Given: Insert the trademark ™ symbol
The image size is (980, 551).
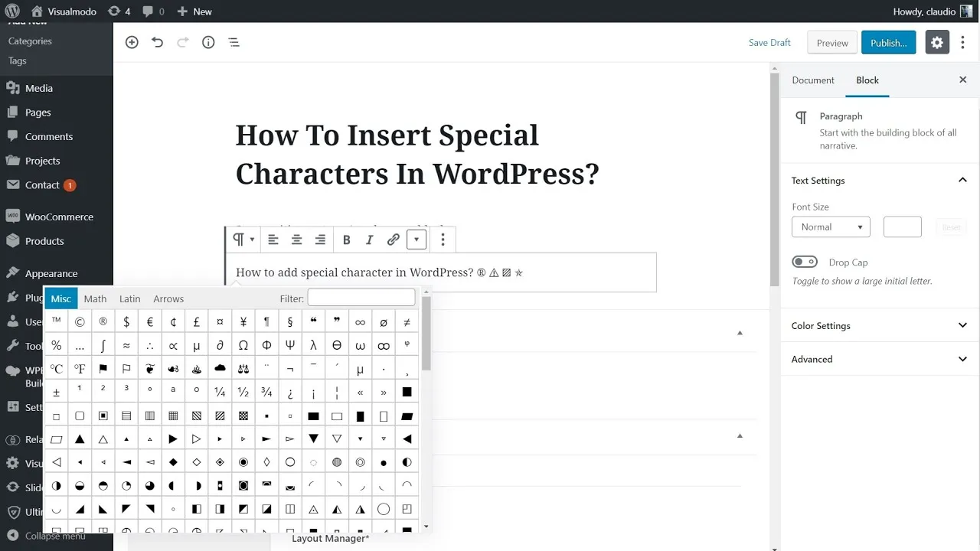Looking at the screenshot, I should click(x=57, y=322).
